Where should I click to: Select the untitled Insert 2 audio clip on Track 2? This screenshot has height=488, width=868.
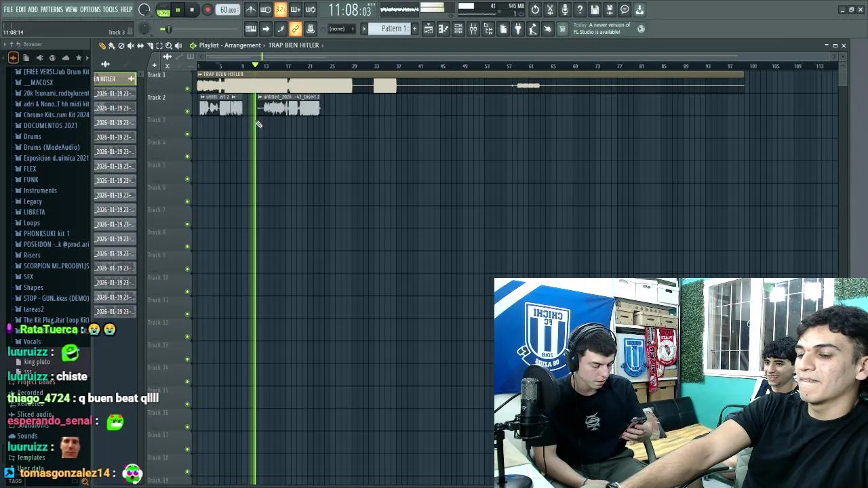coord(288,105)
